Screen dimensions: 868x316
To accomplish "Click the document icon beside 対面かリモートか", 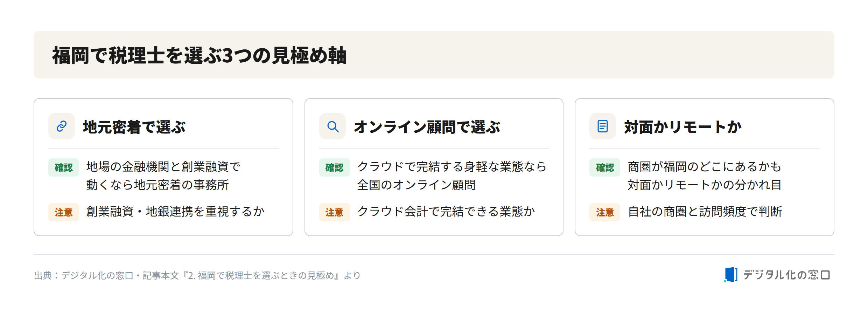I will pos(603,126).
